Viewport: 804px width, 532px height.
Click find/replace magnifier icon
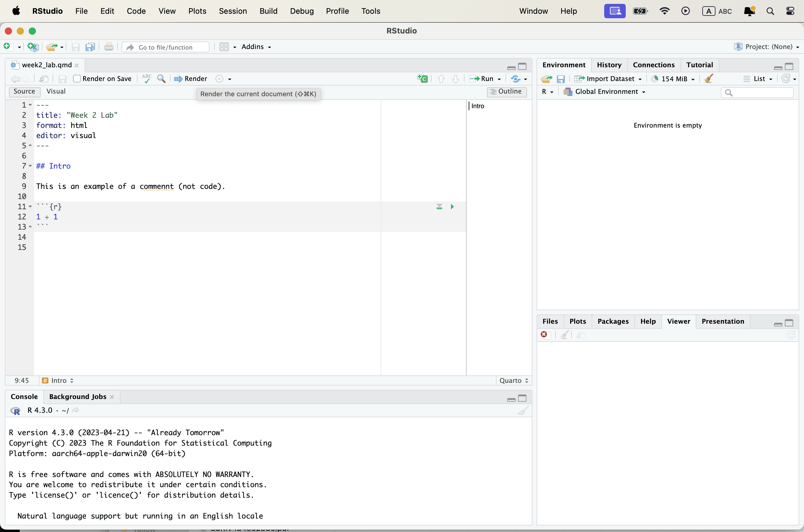click(162, 79)
